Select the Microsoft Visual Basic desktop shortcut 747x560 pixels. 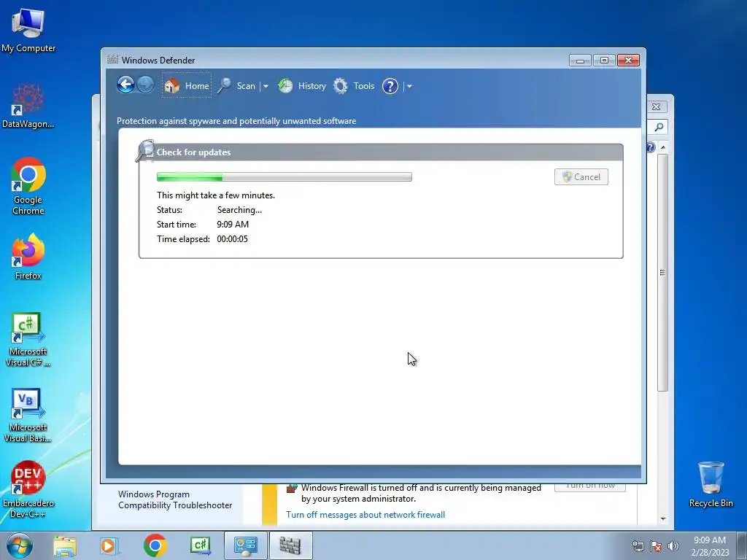click(x=28, y=416)
